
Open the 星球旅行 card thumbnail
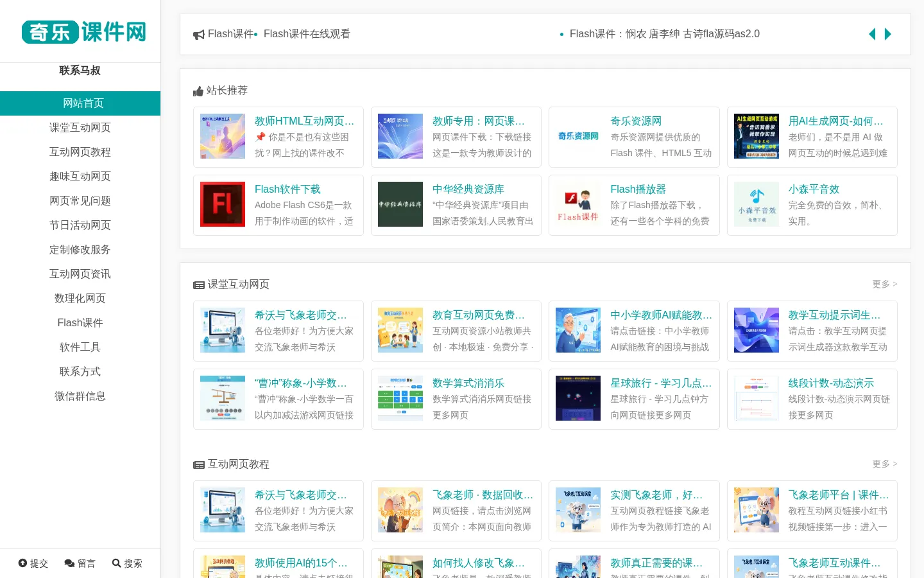(578, 398)
